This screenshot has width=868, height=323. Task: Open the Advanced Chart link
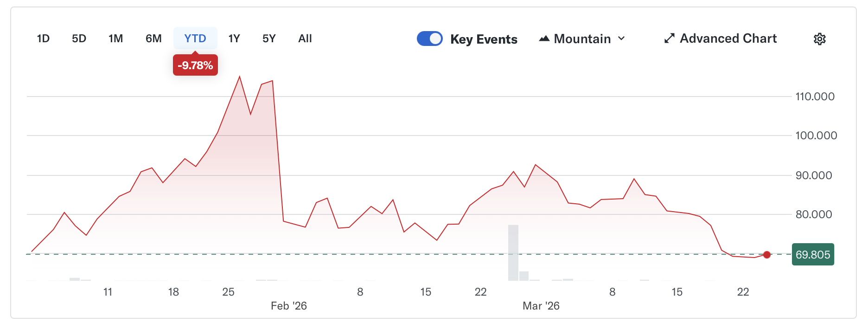coord(728,39)
